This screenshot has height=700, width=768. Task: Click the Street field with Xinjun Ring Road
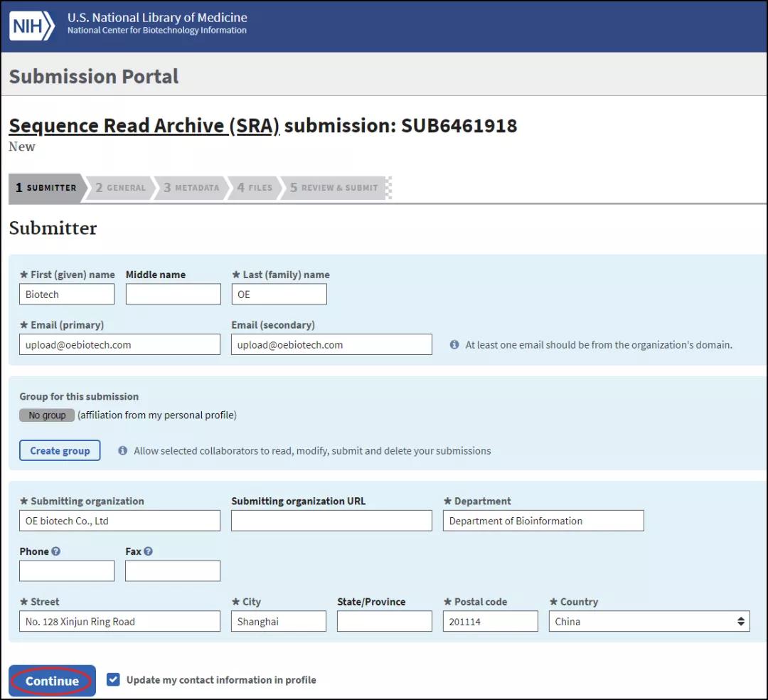point(119,621)
